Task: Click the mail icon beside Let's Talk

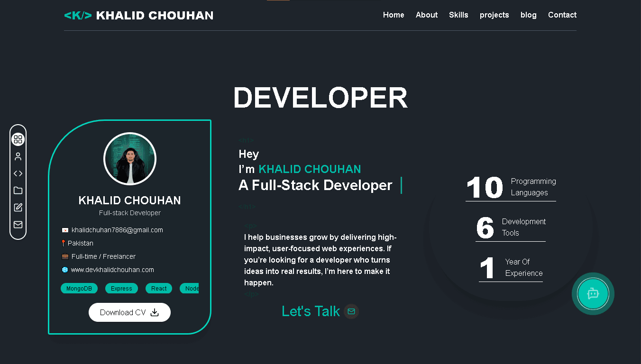Action: 351,311
